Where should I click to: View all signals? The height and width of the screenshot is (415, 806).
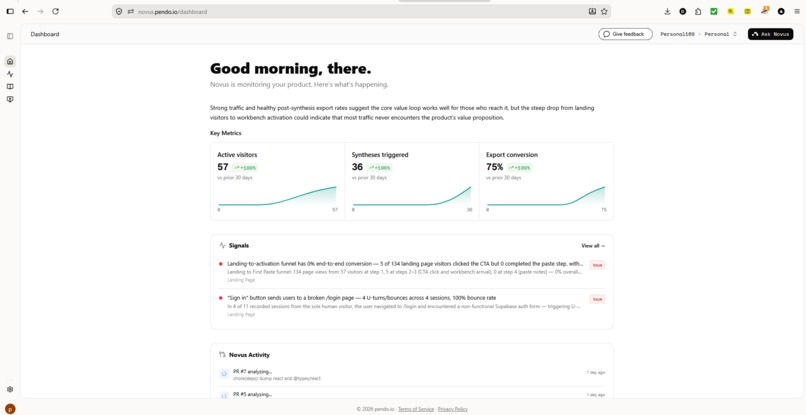pos(593,246)
